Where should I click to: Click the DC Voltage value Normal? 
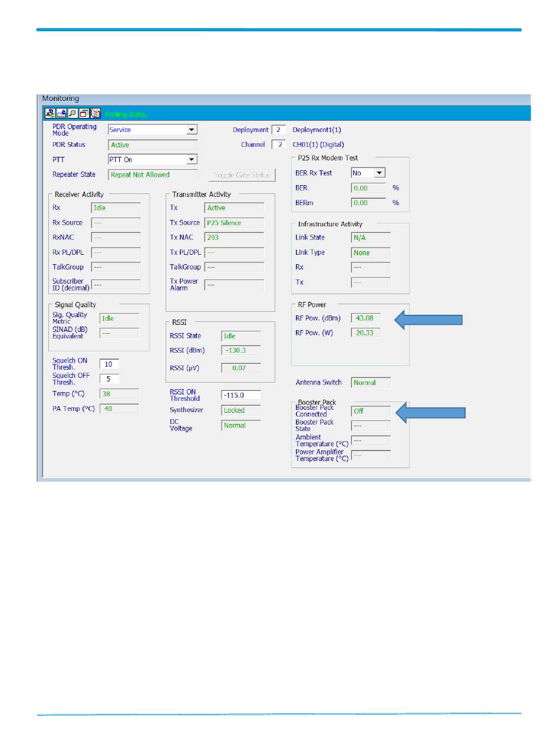(241, 425)
